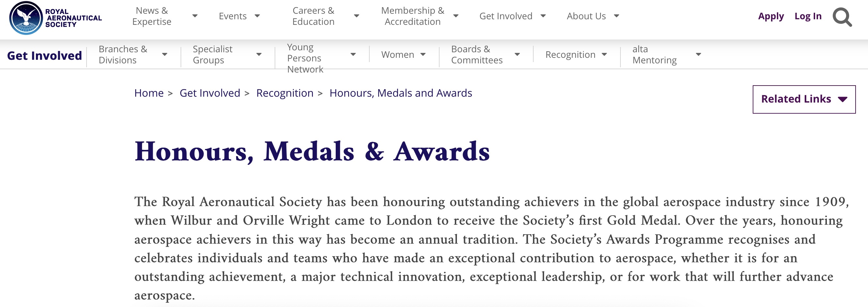Screen dimensions: 868x307
Task: Expand the News & Expertise dropdown arrow
Action: (x=195, y=16)
